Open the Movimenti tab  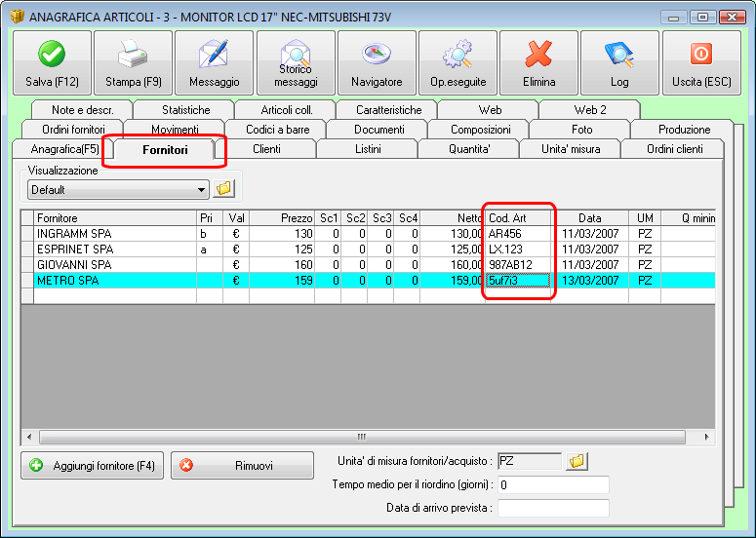[175, 130]
